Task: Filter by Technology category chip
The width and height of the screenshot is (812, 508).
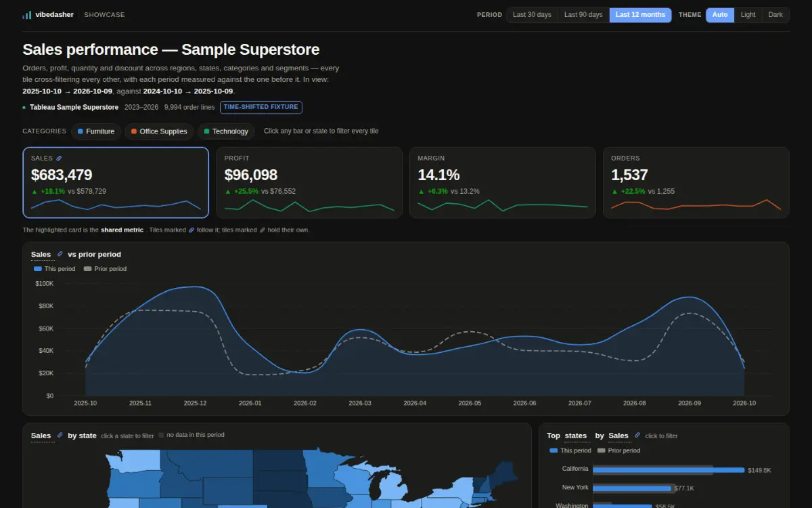Action: coord(226,131)
